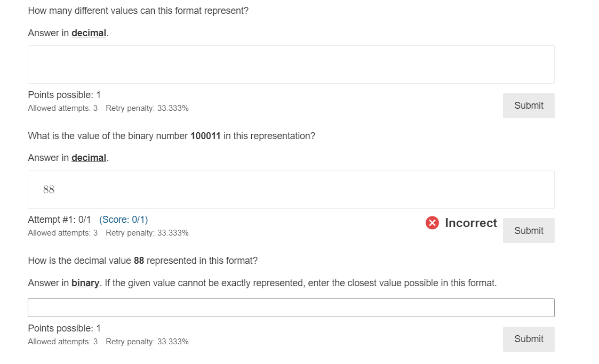Submit the binary representation answer
Viewport: 599px width, 364px height.
coord(528,339)
